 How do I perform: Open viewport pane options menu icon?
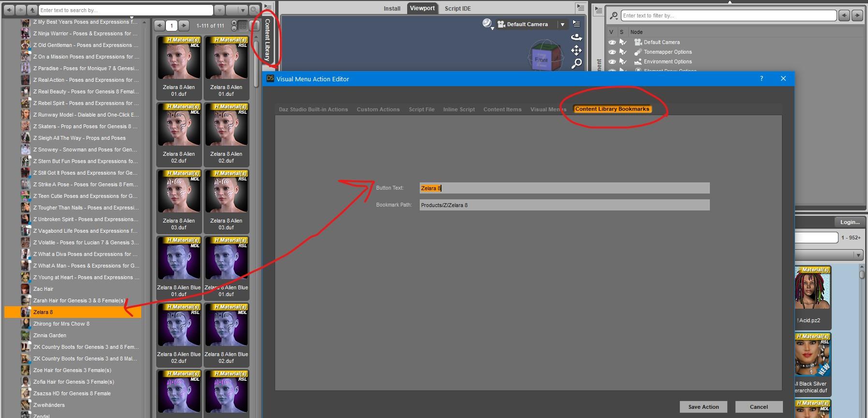(580, 7)
